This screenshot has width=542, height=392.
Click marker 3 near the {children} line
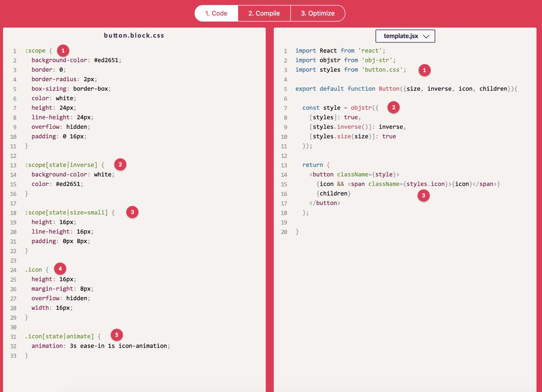pos(423,196)
